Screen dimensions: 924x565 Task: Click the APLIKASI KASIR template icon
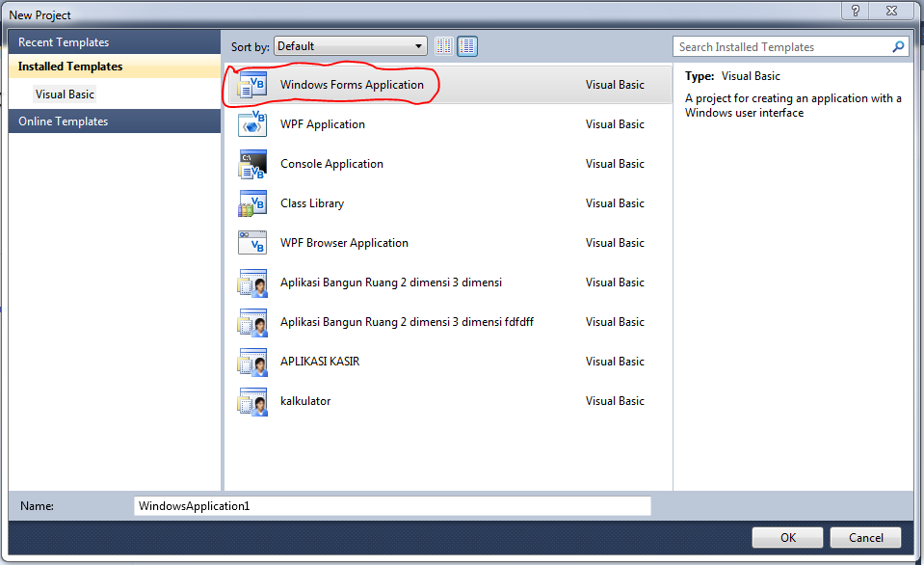pos(252,362)
